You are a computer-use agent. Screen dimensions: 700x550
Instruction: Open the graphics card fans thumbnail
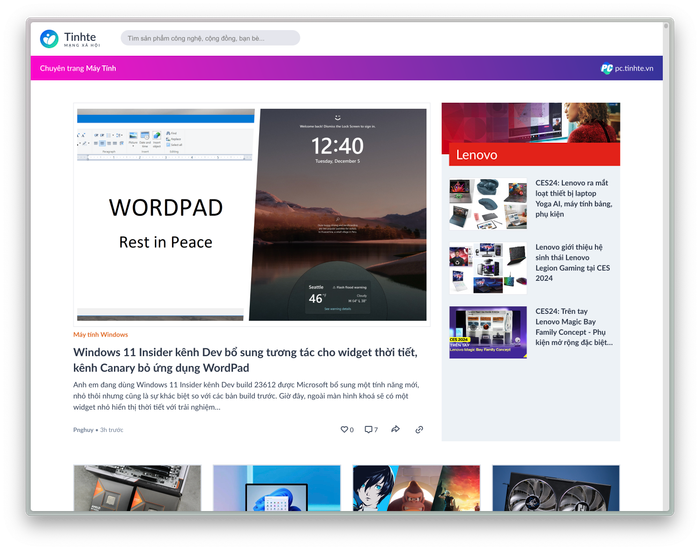click(556, 488)
